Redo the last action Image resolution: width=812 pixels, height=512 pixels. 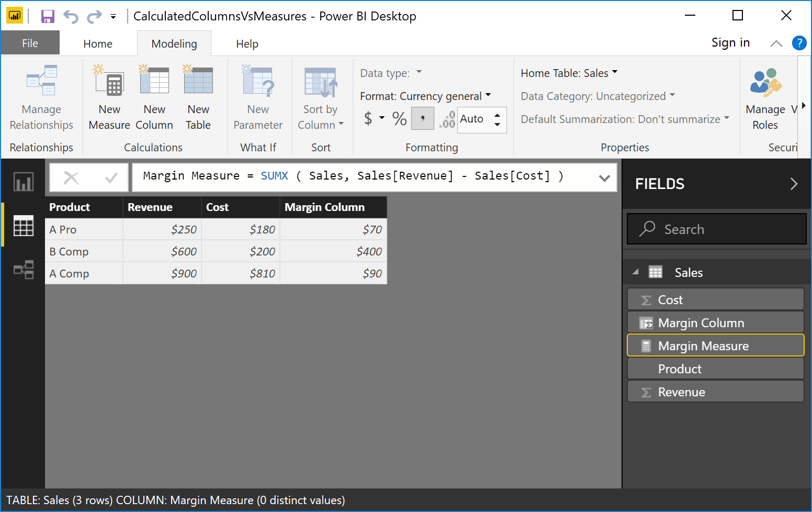point(94,17)
